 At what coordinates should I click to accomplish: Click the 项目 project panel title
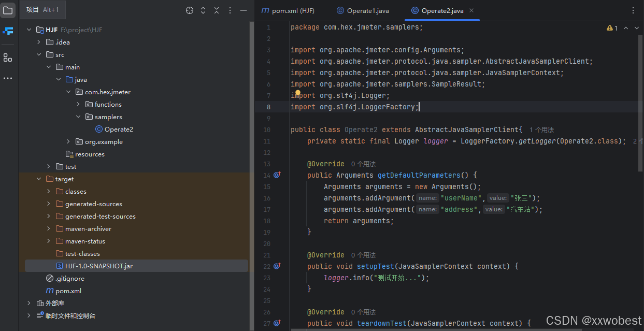pyautogui.click(x=32, y=10)
